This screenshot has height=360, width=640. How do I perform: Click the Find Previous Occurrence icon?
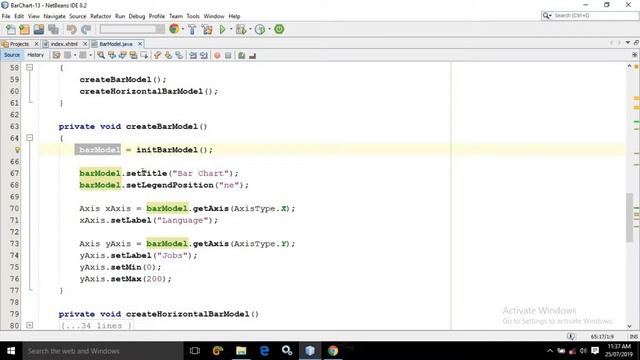click(x=111, y=55)
